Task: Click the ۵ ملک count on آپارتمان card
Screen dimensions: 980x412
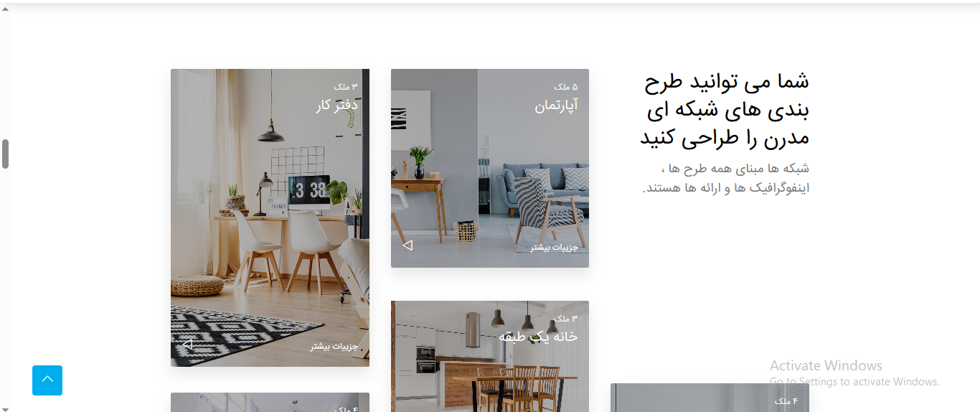Action: coord(565,87)
